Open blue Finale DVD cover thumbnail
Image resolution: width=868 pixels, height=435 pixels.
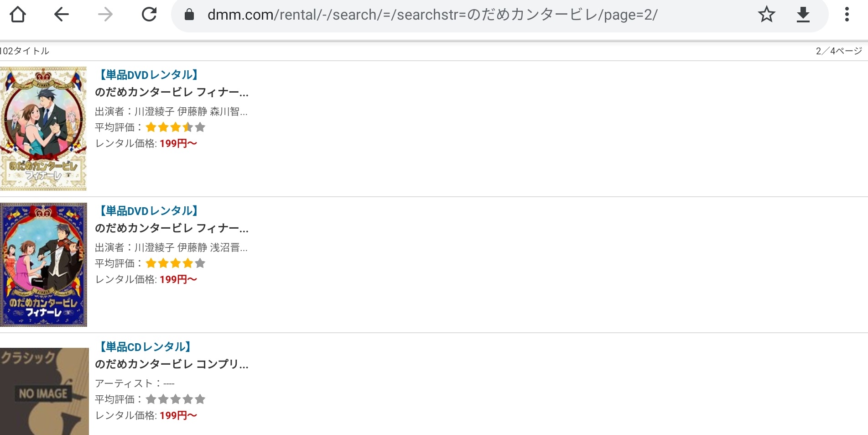[x=43, y=265]
